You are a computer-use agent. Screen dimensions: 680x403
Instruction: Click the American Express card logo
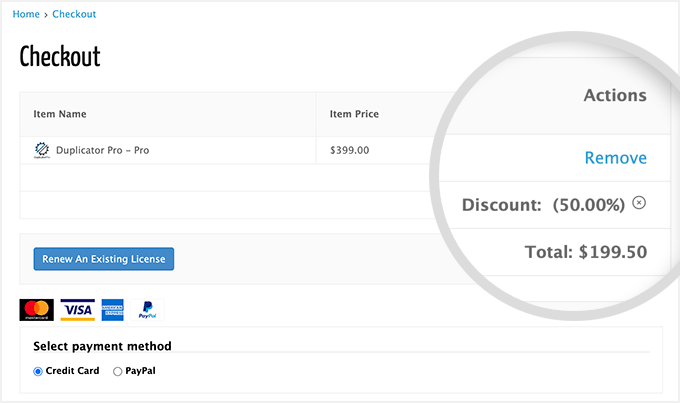click(x=112, y=310)
